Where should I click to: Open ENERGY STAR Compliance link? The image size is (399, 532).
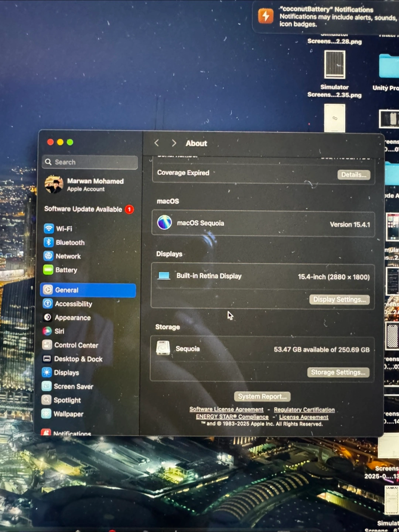pyautogui.click(x=232, y=417)
